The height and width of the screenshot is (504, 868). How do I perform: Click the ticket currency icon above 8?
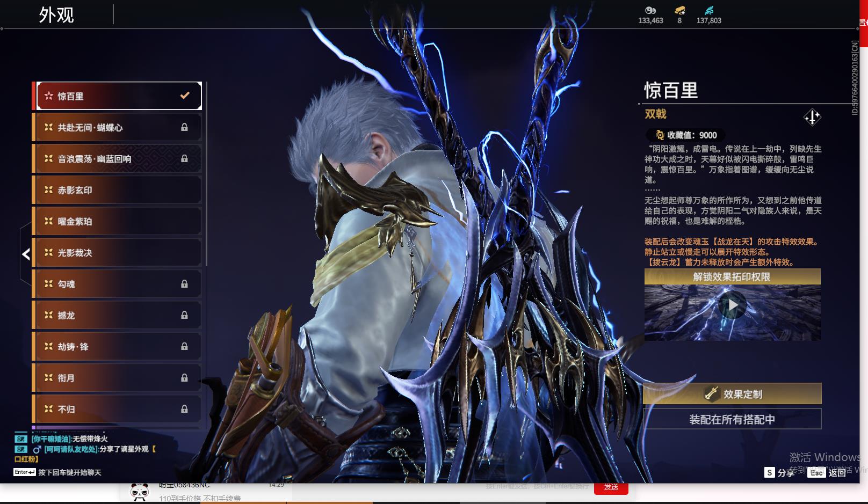point(679,10)
